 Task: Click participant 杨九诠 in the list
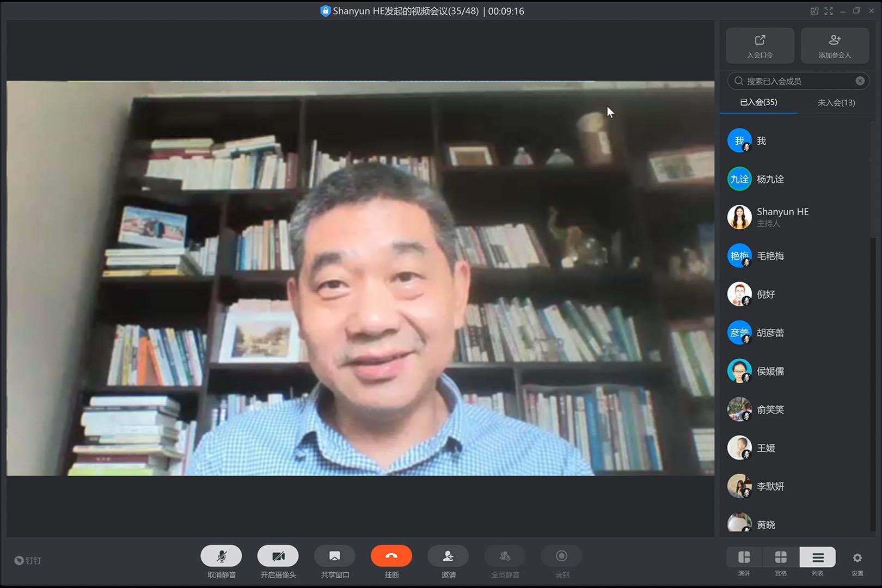[x=770, y=179]
